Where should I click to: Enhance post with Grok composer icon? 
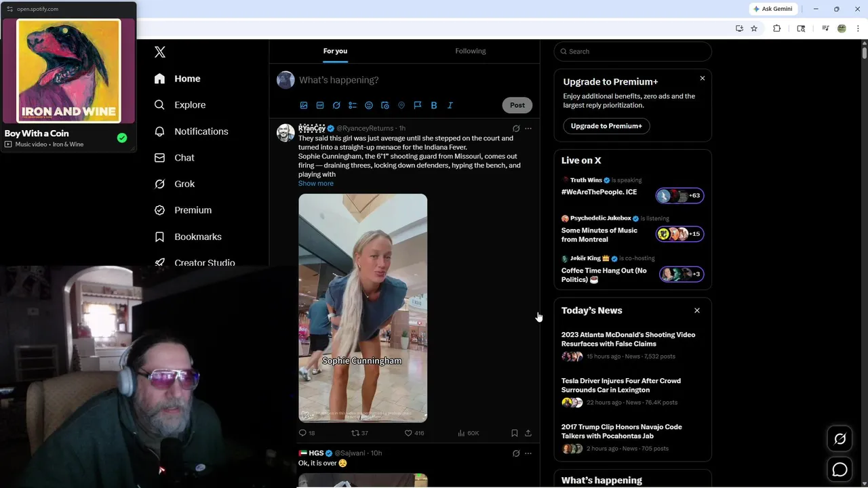[336, 105]
